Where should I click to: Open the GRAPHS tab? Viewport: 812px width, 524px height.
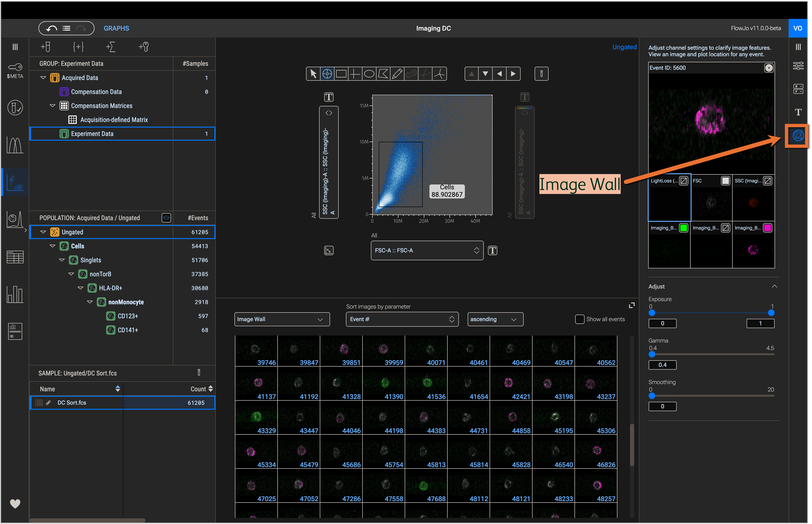click(116, 28)
